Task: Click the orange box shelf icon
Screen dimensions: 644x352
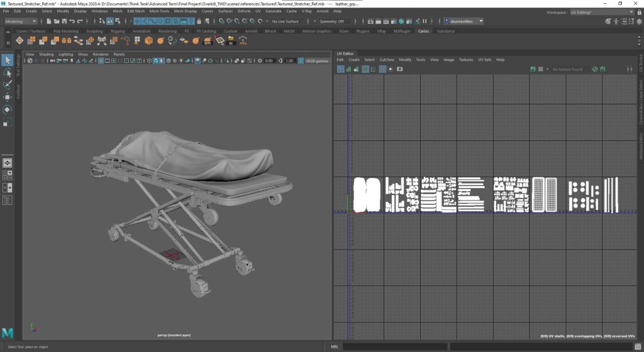Action: click(x=148, y=41)
